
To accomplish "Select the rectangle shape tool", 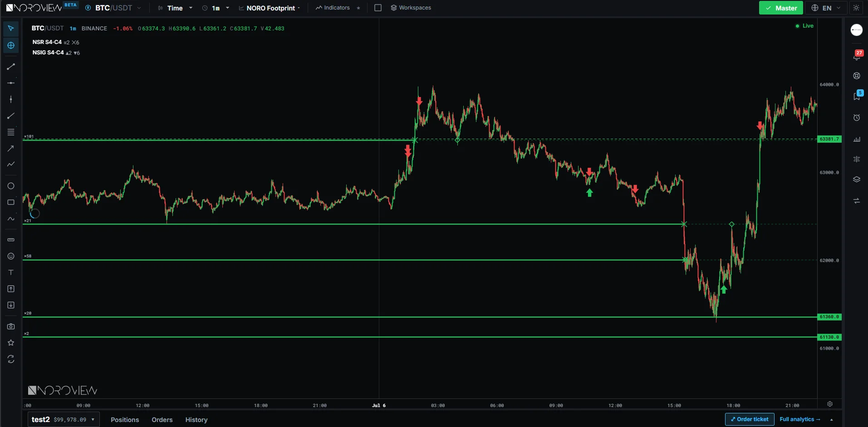I will (11, 202).
